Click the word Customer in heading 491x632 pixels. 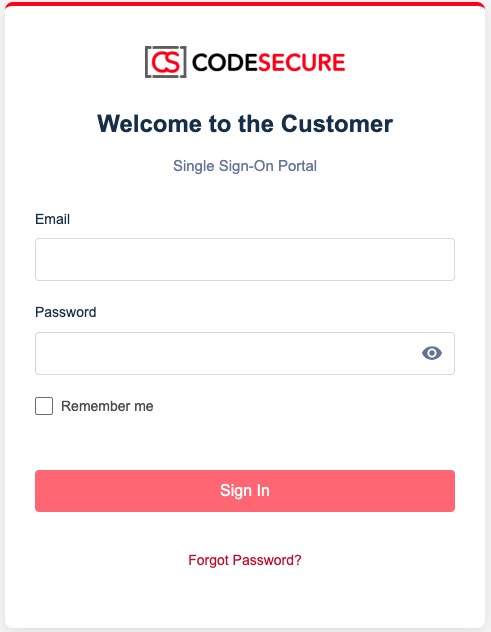coord(337,124)
